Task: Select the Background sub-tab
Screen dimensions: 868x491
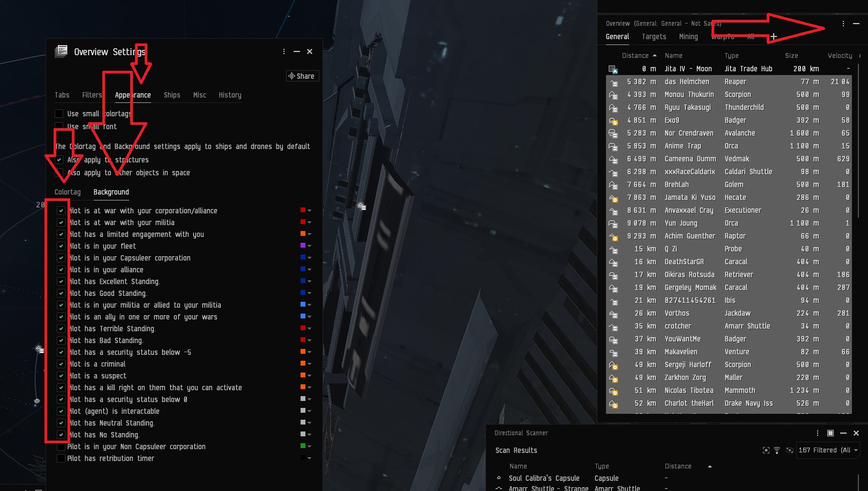Action: (x=111, y=192)
